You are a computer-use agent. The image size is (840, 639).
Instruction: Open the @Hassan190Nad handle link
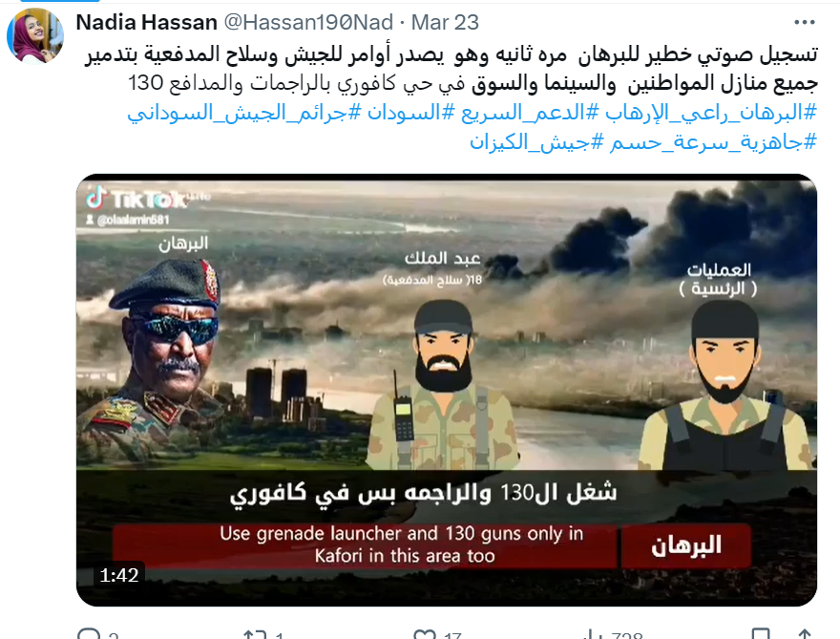click(308, 23)
